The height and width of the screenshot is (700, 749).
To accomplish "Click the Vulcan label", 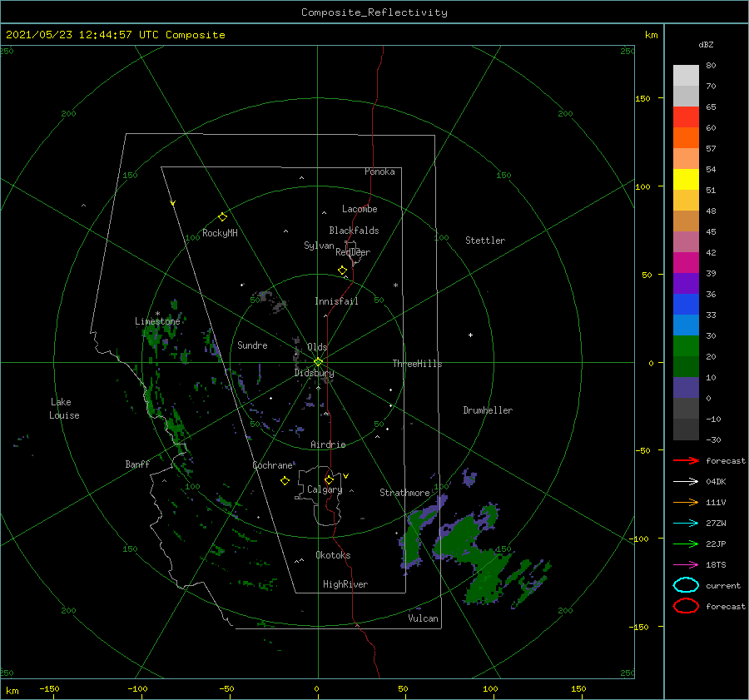I will (423, 618).
